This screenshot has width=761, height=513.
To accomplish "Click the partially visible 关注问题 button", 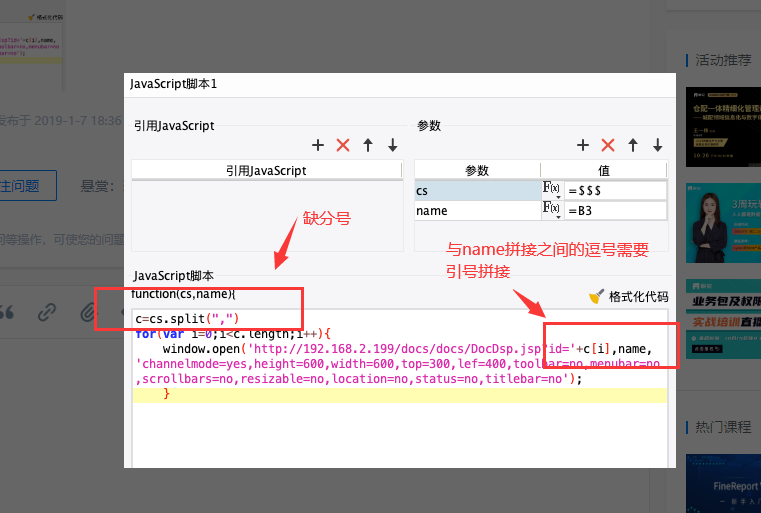I will coord(28,185).
